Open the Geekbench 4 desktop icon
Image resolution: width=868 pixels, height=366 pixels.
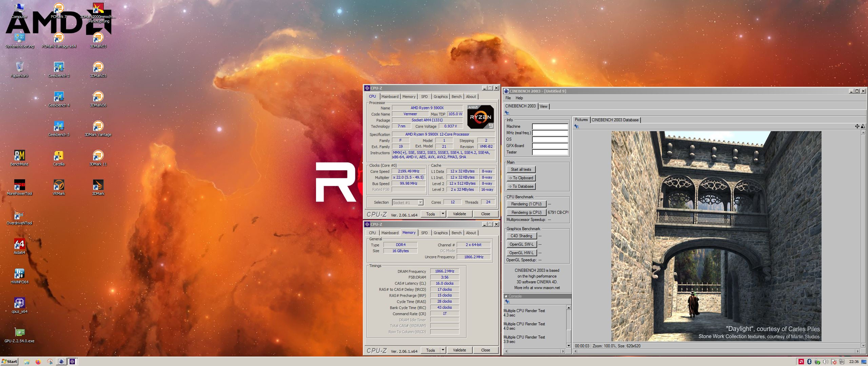(59, 99)
